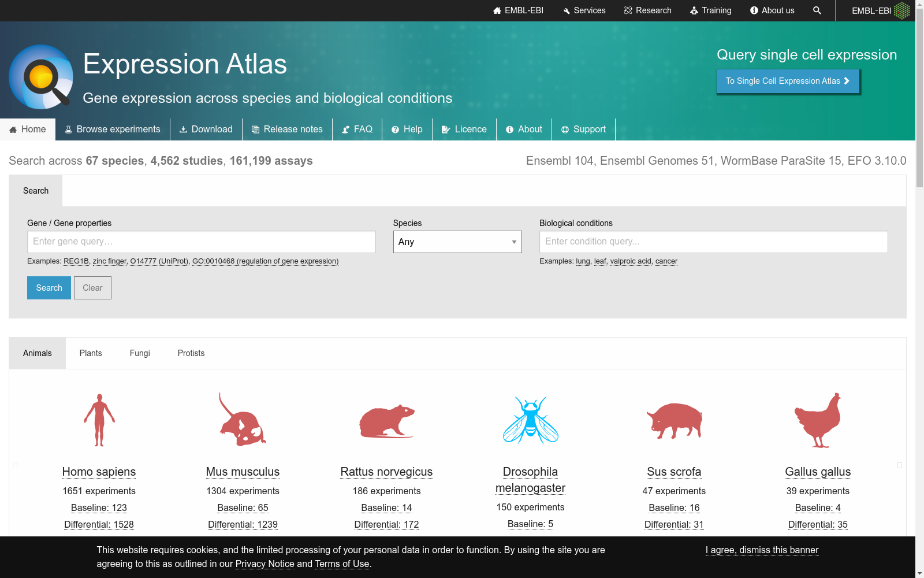Open the Rattus norvegicus species link
The height and width of the screenshot is (578, 924).
[386, 472]
